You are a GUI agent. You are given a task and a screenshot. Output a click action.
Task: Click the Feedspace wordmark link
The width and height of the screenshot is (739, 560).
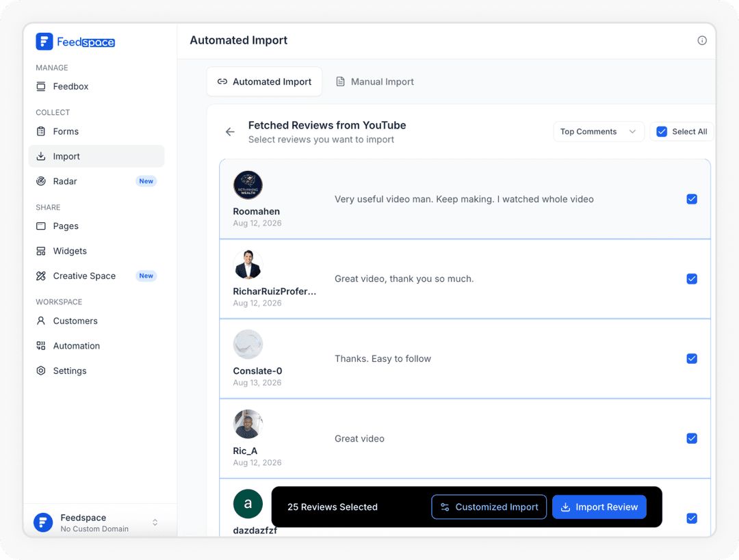[86, 42]
